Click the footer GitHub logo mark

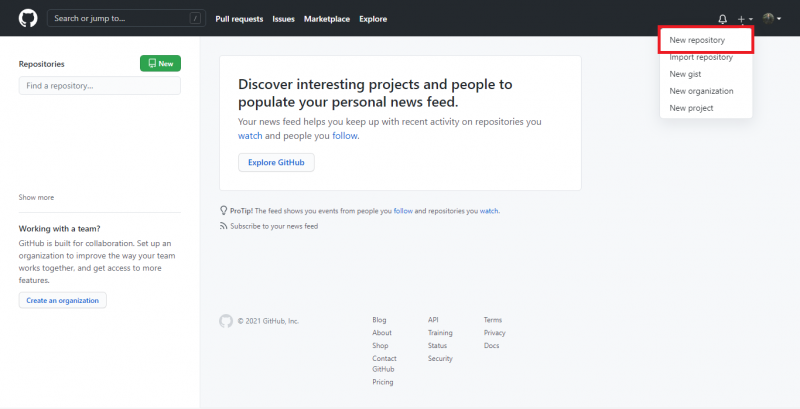click(x=226, y=321)
